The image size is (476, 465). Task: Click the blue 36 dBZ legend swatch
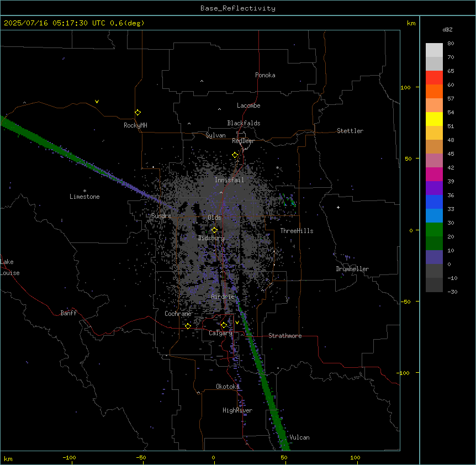(434, 202)
